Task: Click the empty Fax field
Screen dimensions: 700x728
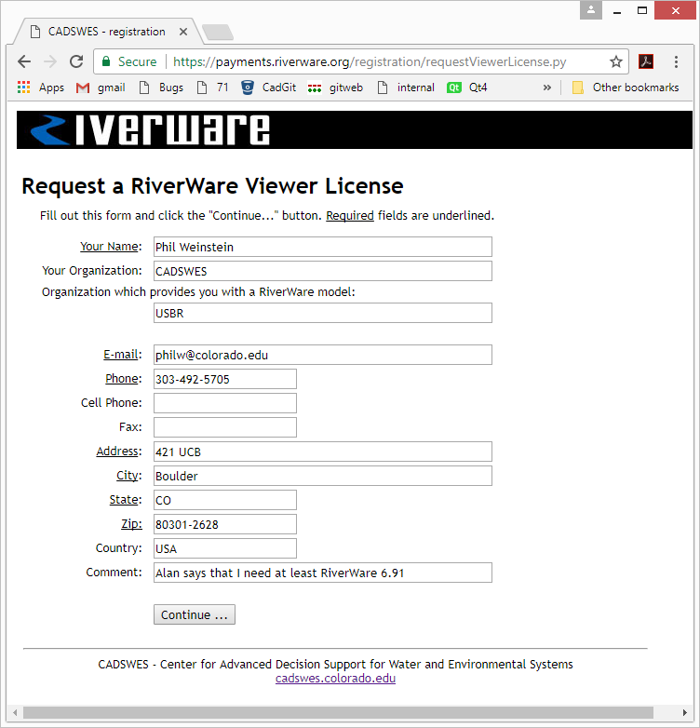Action: [225, 427]
